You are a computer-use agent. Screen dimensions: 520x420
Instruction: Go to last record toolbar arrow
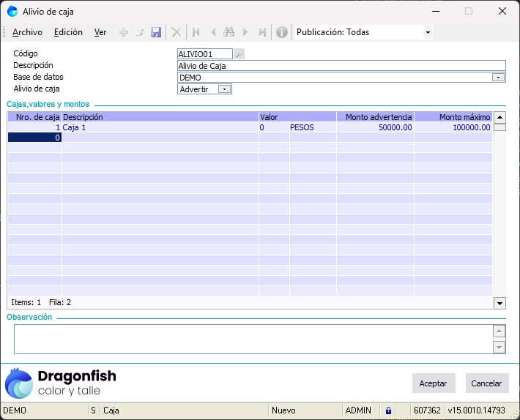coord(262,32)
